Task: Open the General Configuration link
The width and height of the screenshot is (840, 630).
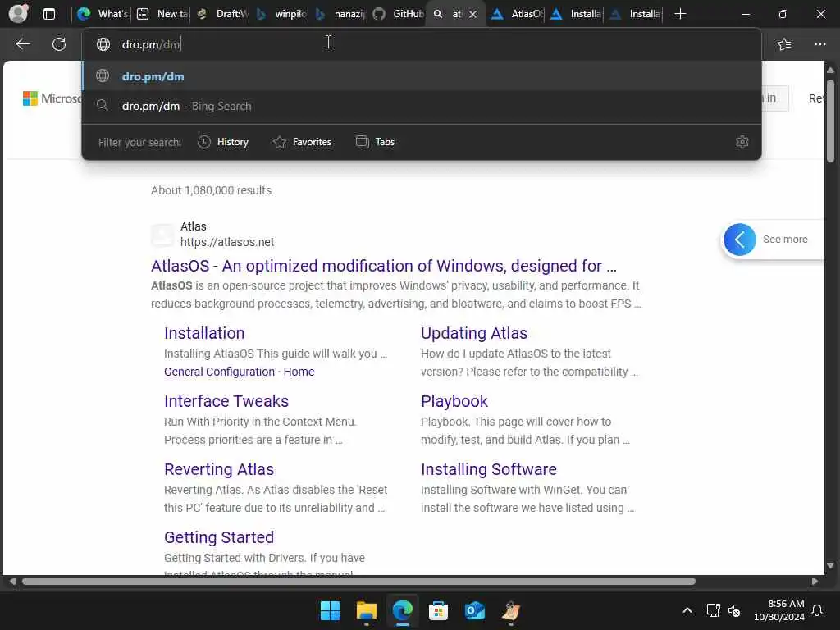Action: pos(219,372)
